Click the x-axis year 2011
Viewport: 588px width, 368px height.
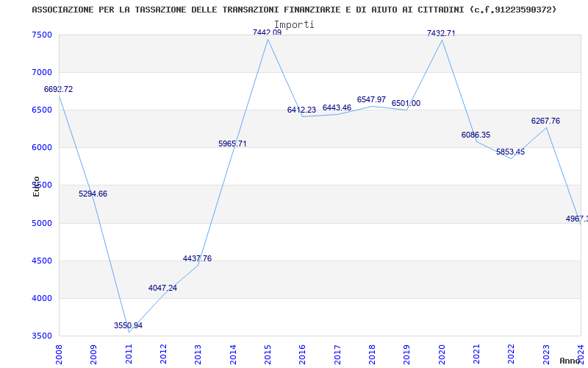[129, 355]
